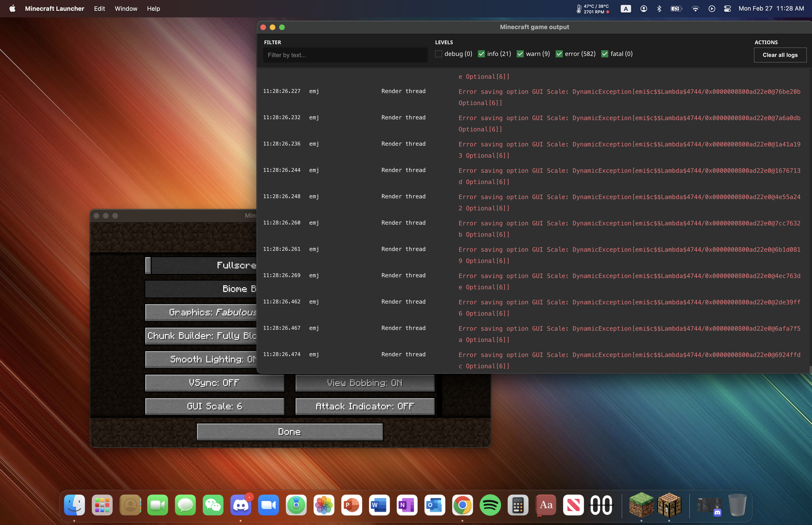
Task: Open Control Center from the menu bar
Action: 727,9
